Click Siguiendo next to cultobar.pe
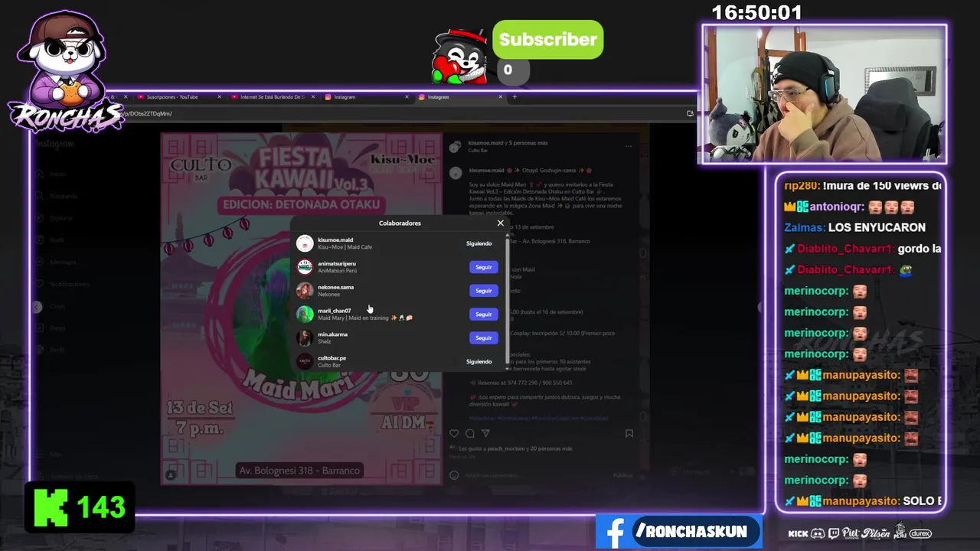Image resolution: width=980 pixels, height=551 pixels. tap(479, 361)
